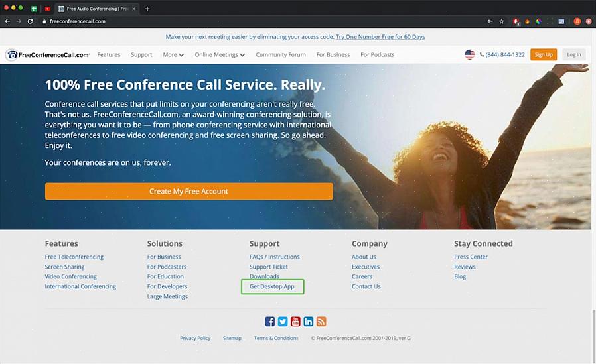
Task: Click the Log In button
Action: [574, 54]
